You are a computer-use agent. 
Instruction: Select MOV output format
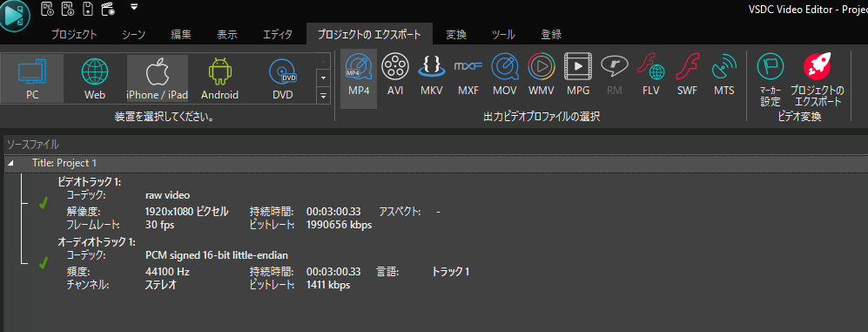(x=505, y=78)
